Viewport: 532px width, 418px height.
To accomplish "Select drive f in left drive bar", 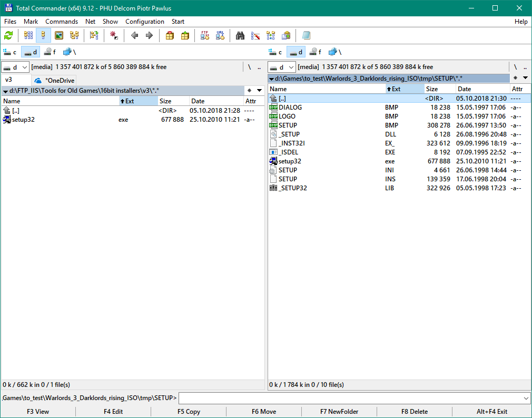I will tap(50, 52).
